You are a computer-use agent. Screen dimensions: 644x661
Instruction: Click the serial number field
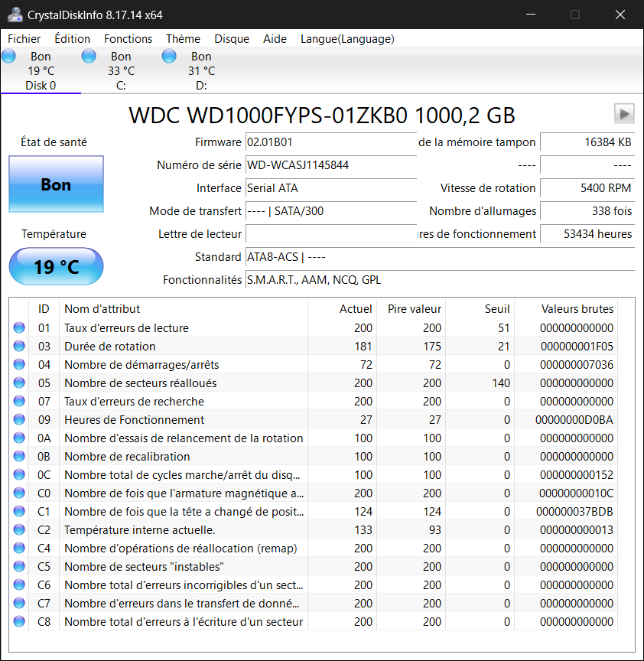click(x=330, y=165)
